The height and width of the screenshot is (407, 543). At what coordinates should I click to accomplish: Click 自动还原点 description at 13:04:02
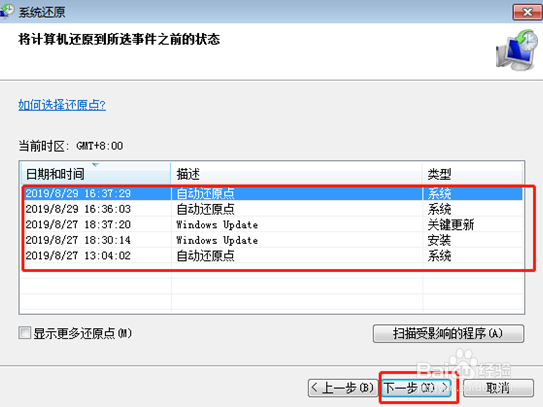(x=205, y=256)
